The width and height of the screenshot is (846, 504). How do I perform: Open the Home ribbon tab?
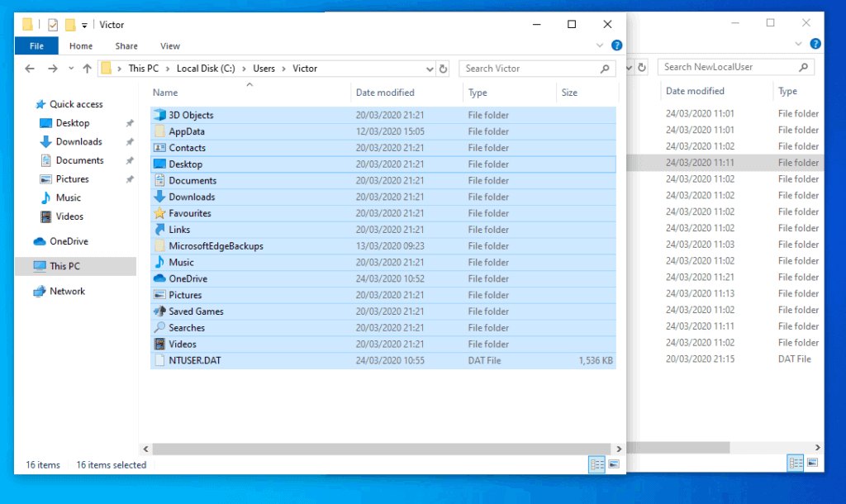point(81,46)
